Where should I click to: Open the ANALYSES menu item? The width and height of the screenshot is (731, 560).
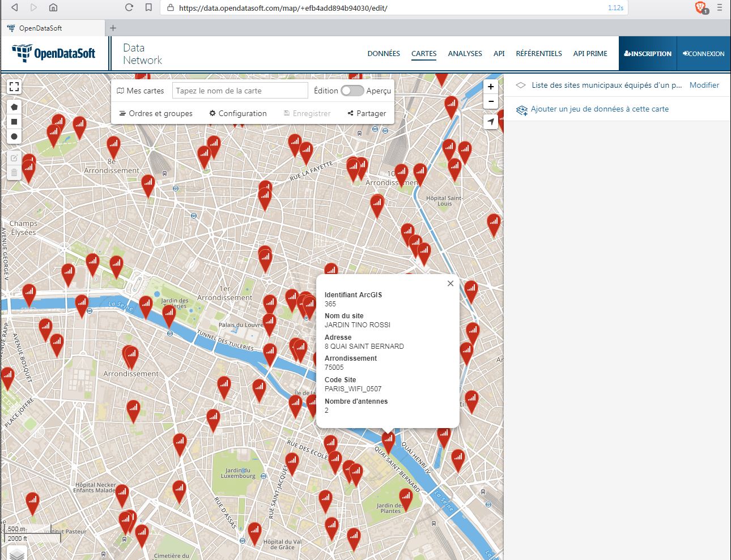click(x=465, y=54)
